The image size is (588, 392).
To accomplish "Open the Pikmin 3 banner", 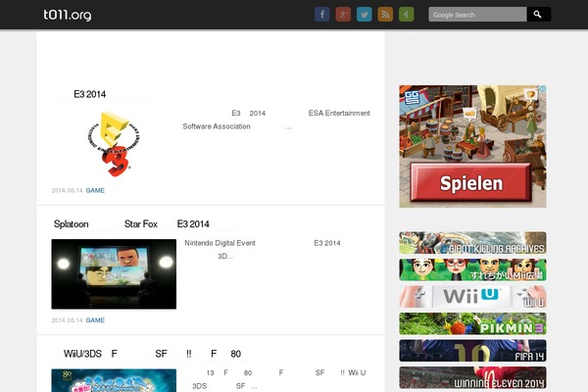I will pyautogui.click(x=472, y=323).
